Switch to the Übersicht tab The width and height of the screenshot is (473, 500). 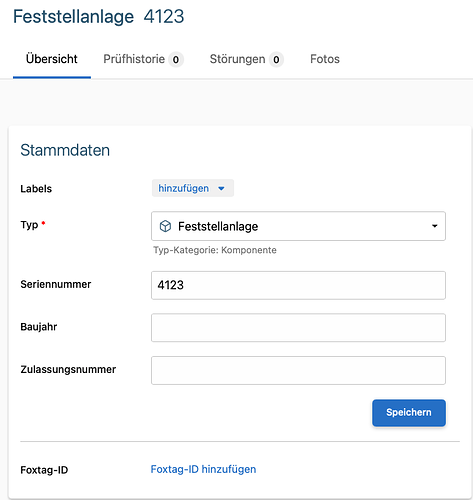coord(52,59)
